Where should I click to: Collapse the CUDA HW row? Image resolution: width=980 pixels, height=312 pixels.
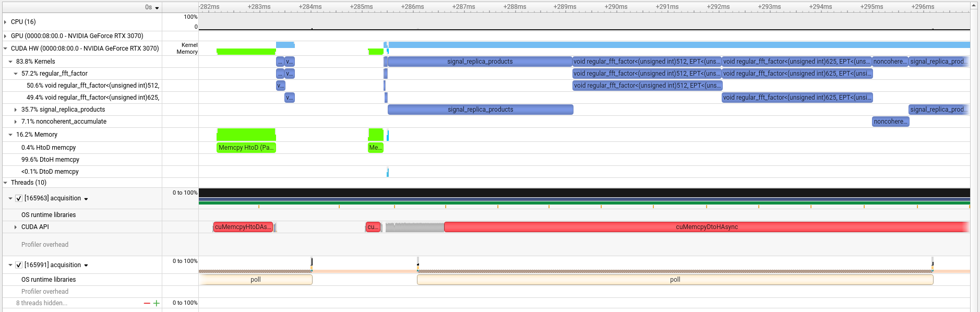click(x=5, y=49)
